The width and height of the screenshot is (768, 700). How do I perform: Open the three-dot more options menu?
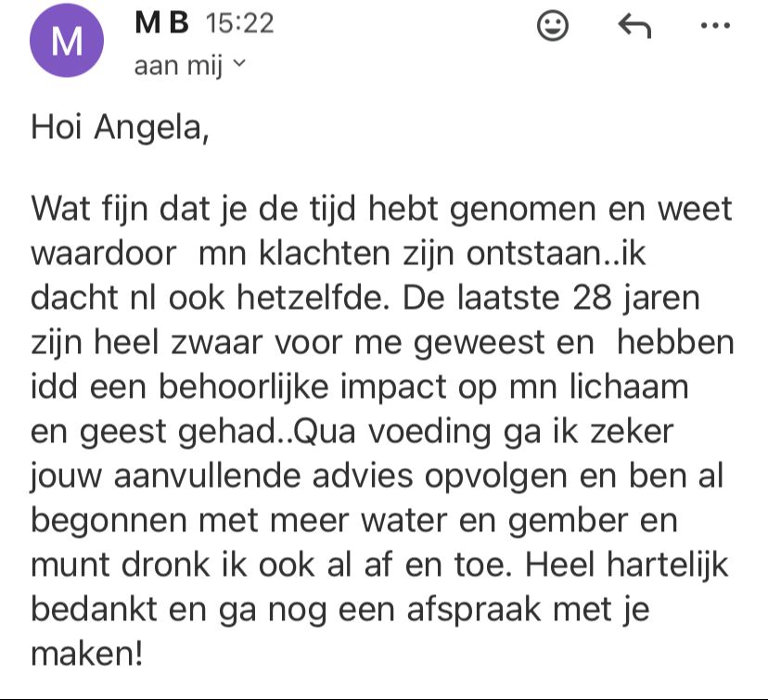(715, 26)
